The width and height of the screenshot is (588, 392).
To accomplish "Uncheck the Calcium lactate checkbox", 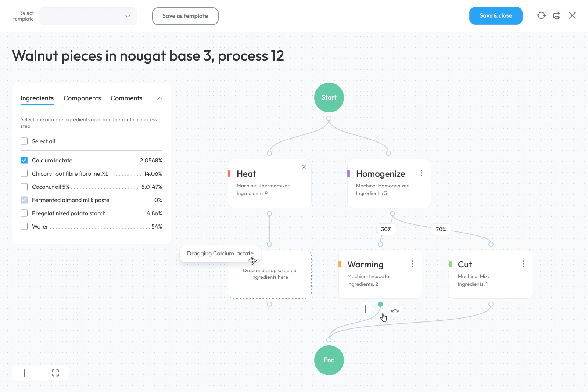I will click(x=24, y=160).
